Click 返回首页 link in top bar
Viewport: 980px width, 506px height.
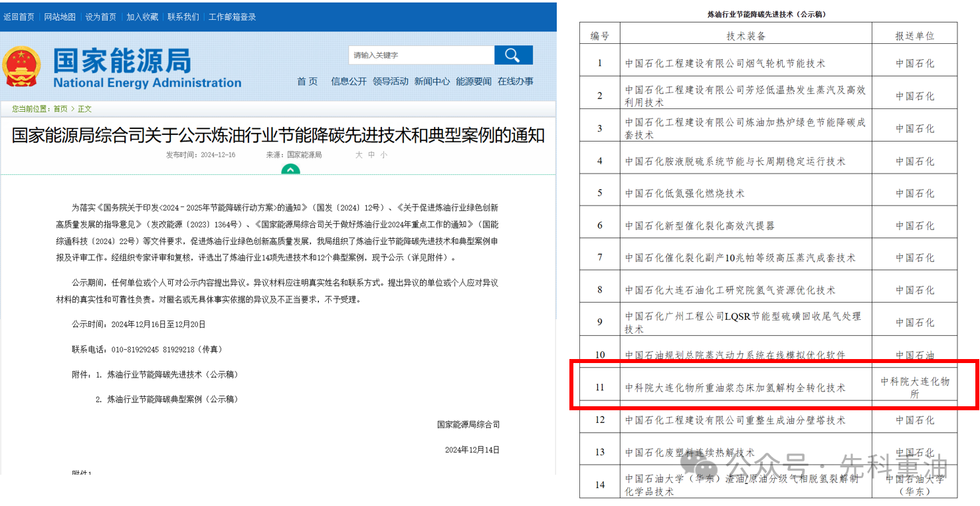19,17
